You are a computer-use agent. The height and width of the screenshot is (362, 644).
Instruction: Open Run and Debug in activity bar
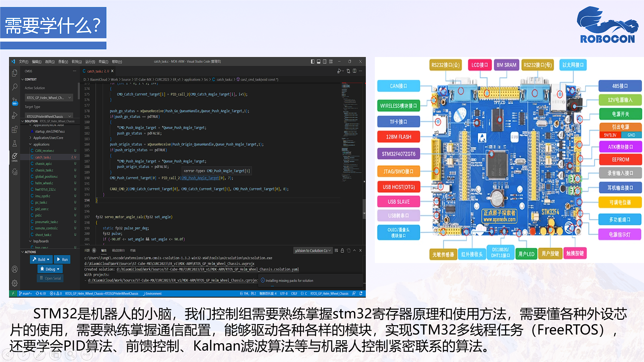(14, 115)
